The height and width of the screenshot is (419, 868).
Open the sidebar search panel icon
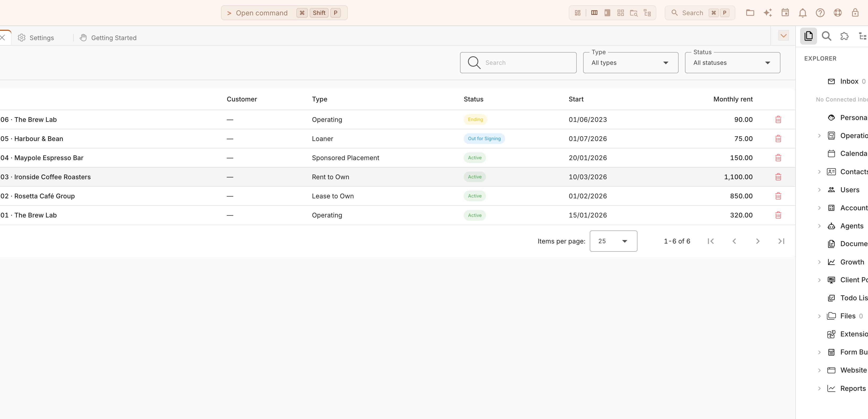[x=826, y=36]
